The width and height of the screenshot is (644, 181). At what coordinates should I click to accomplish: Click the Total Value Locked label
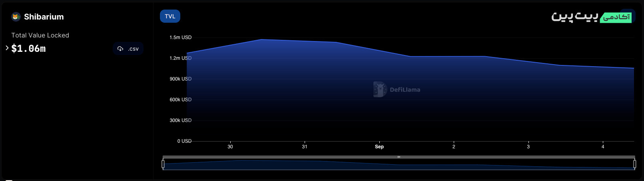(x=40, y=35)
